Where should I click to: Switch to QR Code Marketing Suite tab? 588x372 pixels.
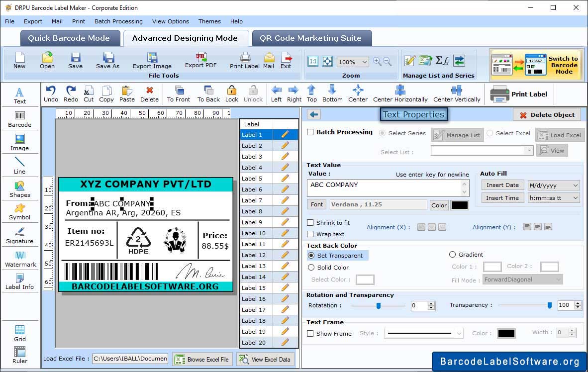tap(311, 38)
